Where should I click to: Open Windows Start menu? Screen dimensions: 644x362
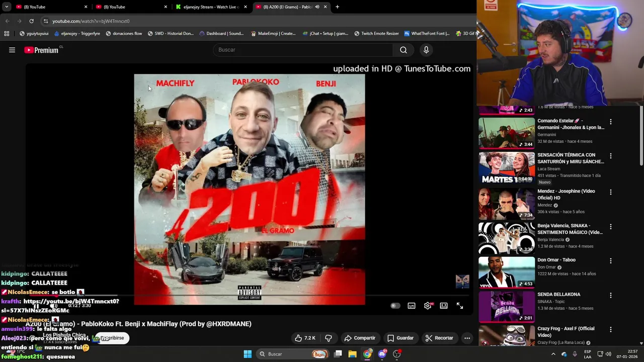[248, 354]
